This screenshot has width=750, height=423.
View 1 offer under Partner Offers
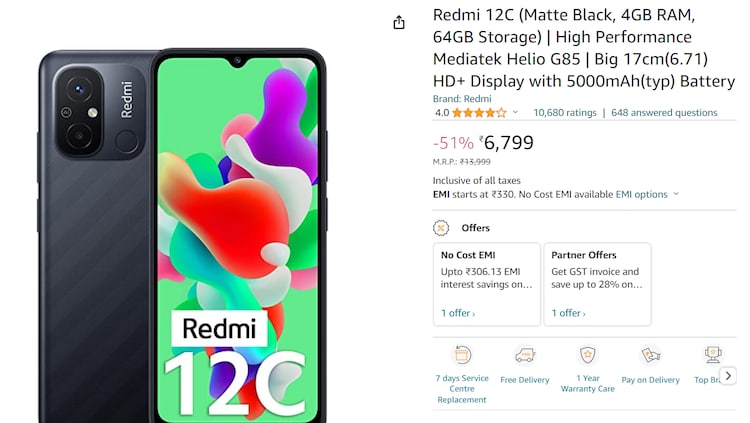[x=568, y=313]
